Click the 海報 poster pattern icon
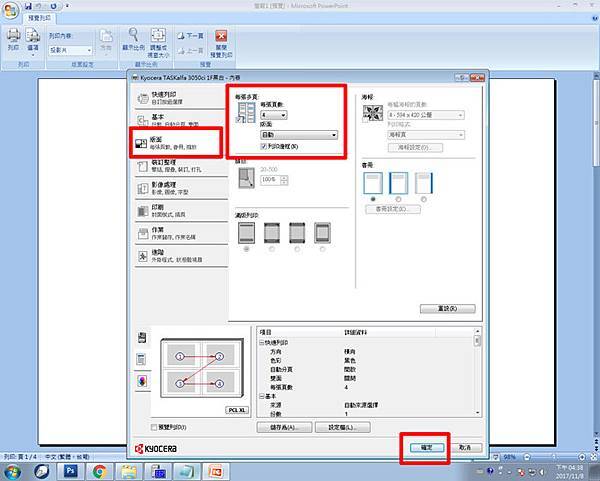The width and height of the screenshot is (600, 481). pos(372,113)
